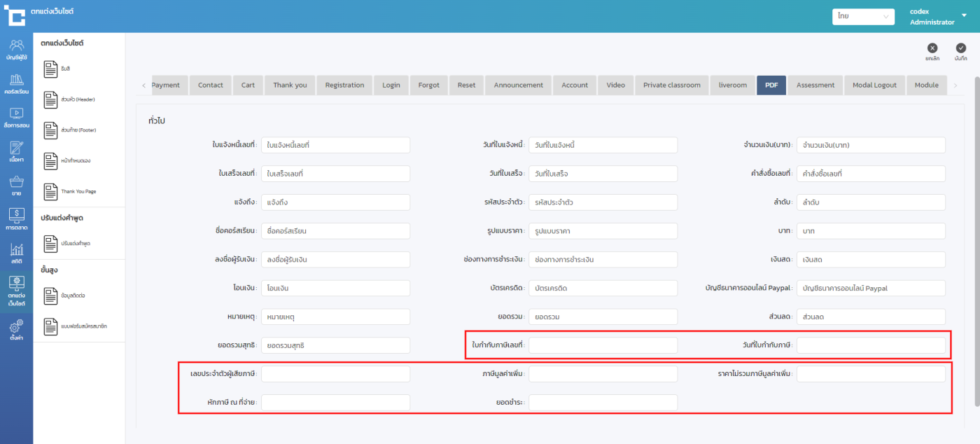The height and width of the screenshot is (444, 980).
Task: Open the Thank You Page link
Action: tap(69, 191)
